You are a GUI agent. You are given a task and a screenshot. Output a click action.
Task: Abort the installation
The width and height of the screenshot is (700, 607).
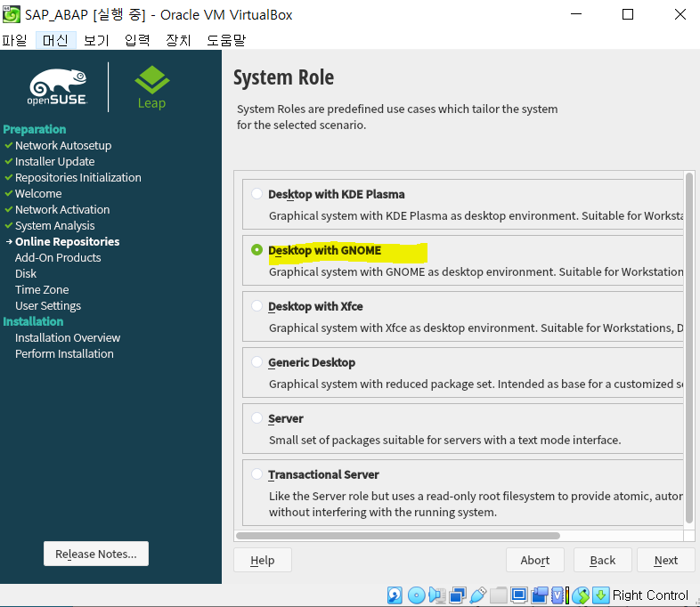535,560
